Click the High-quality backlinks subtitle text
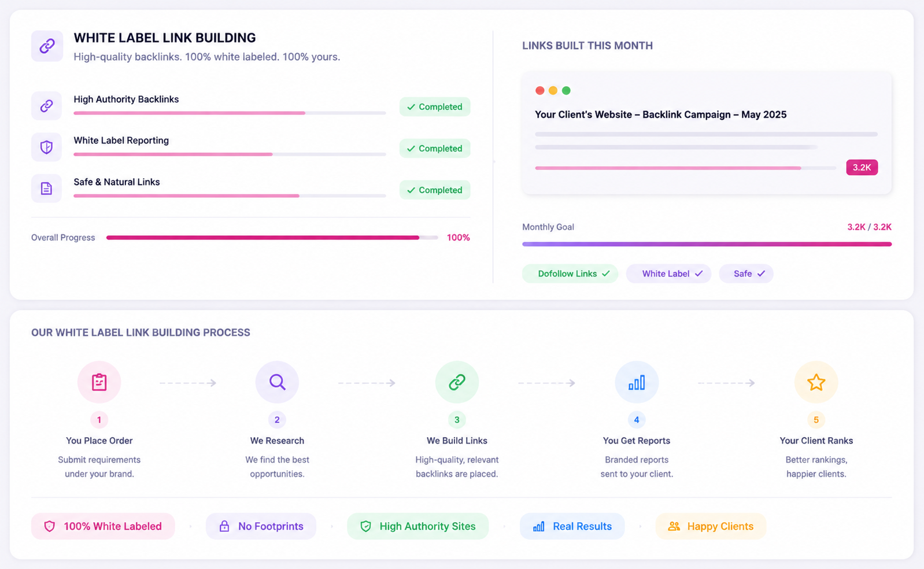This screenshot has width=924, height=569. point(206,57)
